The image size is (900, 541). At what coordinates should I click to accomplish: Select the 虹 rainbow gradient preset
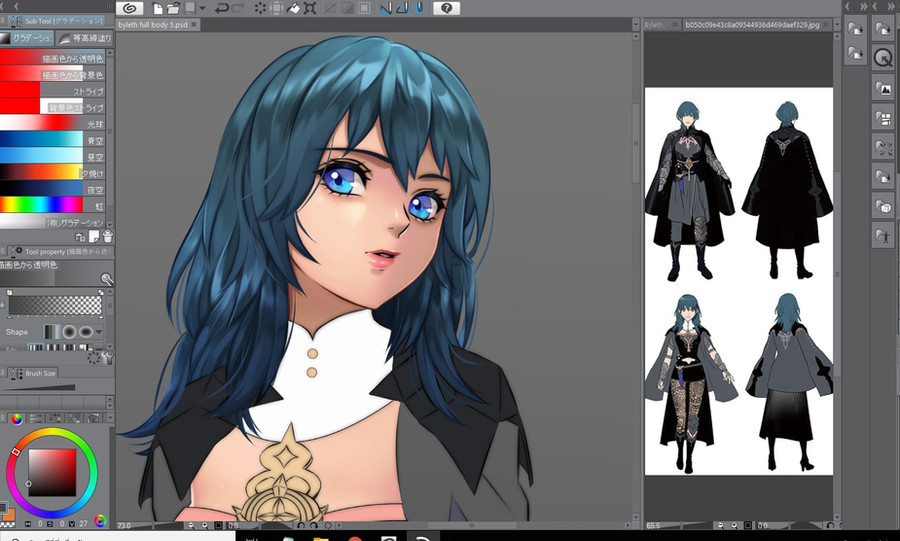click(x=52, y=205)
